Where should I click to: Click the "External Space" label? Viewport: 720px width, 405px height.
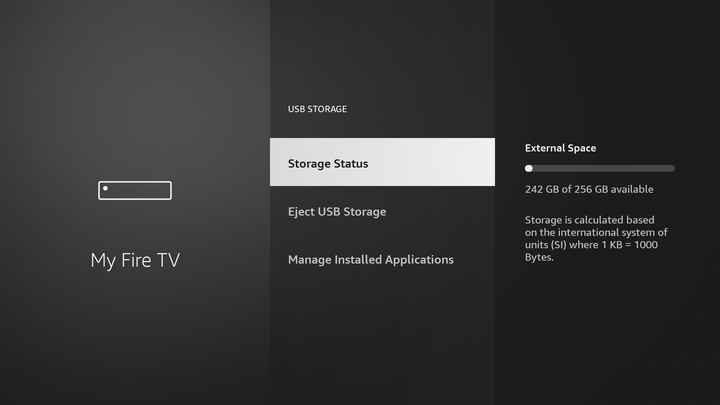tap(561, 148)
